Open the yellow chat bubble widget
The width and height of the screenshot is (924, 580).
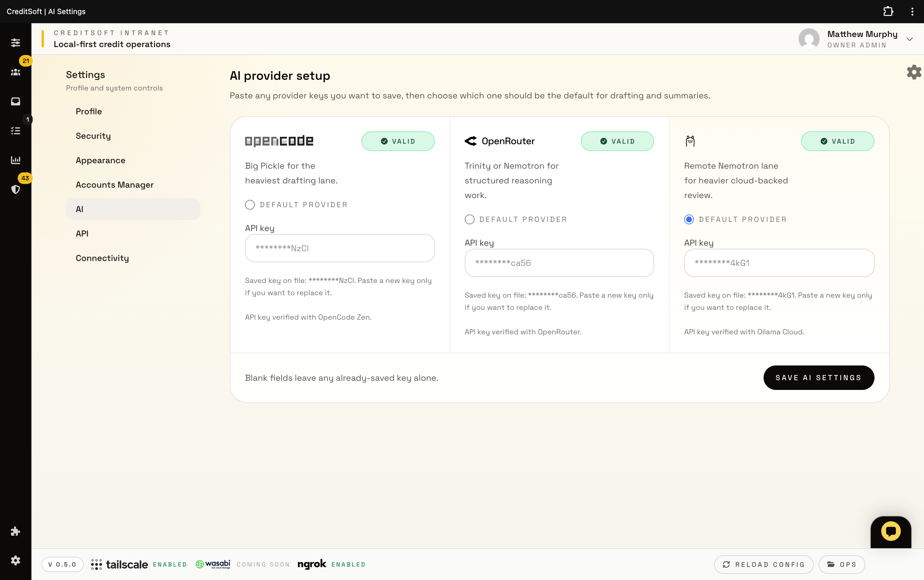tap(891, 531)
